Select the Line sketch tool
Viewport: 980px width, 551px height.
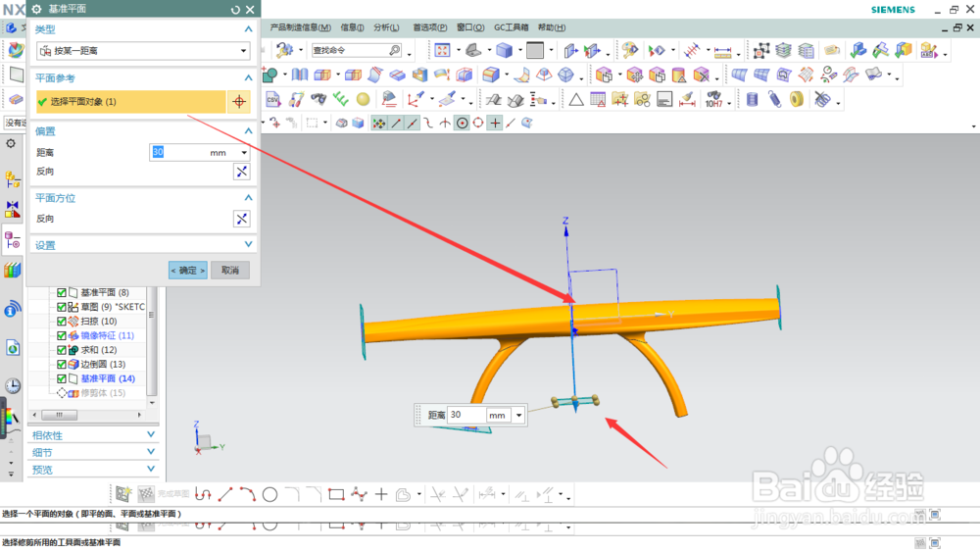pyautogui.click(x=225, y=495)
